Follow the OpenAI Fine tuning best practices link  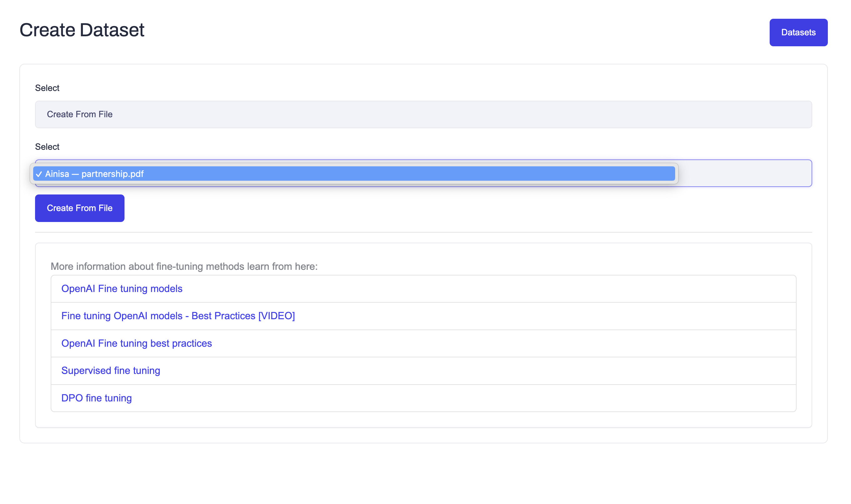pyautogui.click(x=136, y=343)
